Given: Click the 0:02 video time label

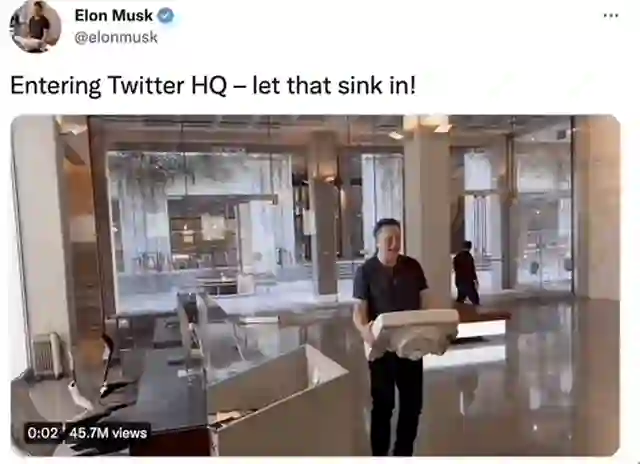Looking at the screenshot, I should tap(42, 433).
